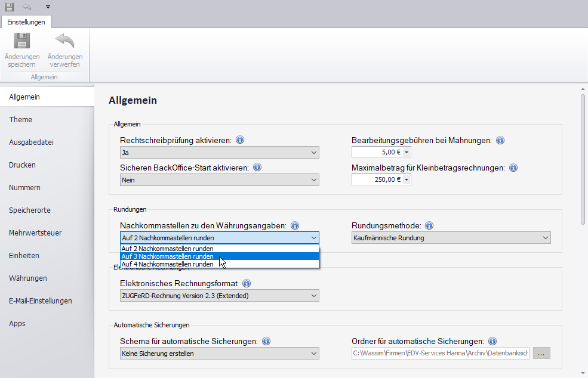Show info for Nachkommastellen zu den Währungsangaben
The image size is (588, 378).
[x=295, y=225]
